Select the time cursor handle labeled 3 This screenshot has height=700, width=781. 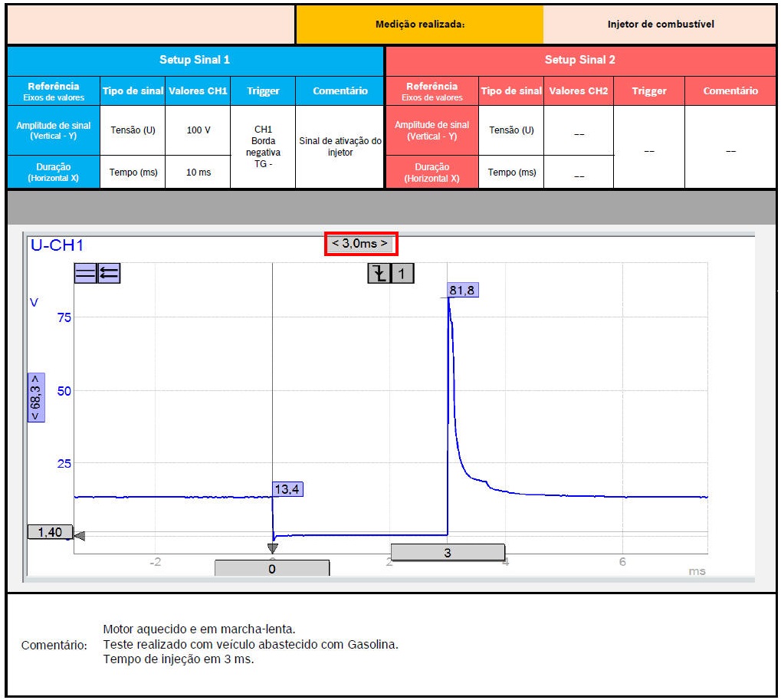(448, 552)
